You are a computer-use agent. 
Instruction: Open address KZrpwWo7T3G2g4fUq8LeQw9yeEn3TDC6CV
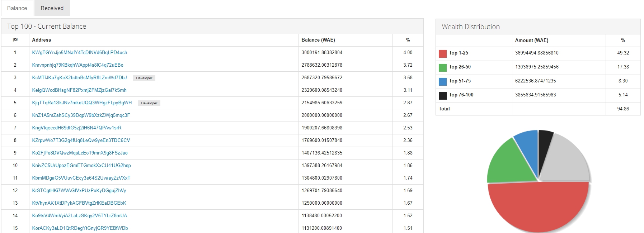(81, 140)
